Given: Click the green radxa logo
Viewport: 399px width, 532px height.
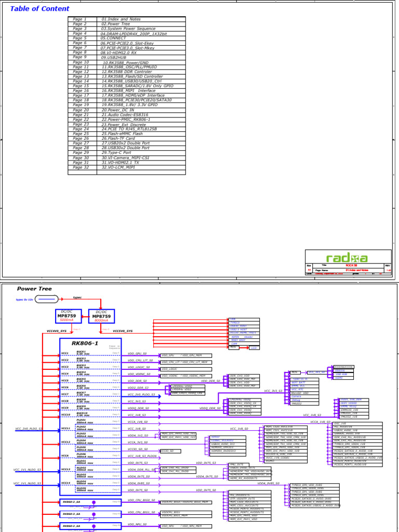Looking at the screenshot, I should [347, 258].
